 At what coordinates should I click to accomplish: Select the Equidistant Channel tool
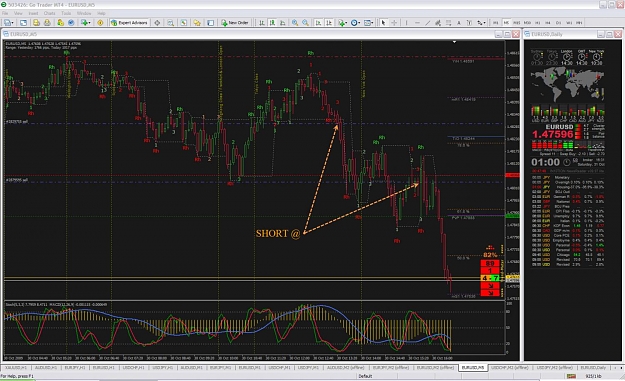click(x=438, y=23)
